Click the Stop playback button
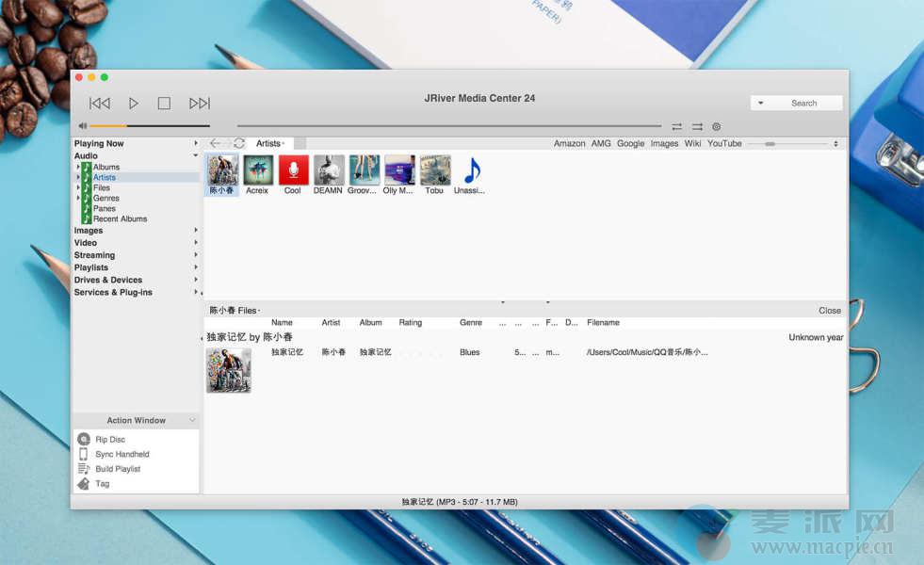The height and width of the screenshot is (565, 924). [x=164, y=104]
